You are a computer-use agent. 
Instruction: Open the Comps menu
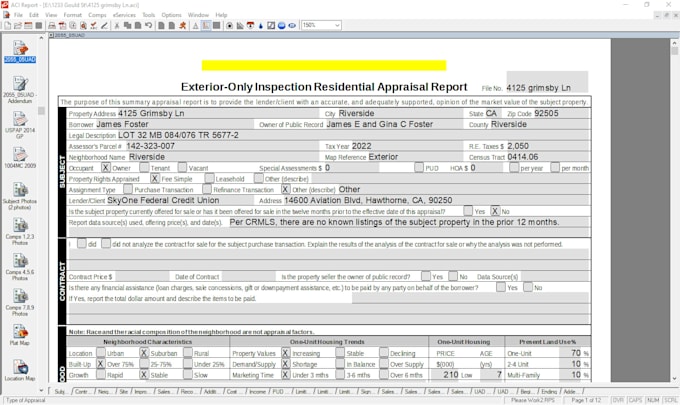(x=97, y=15)
